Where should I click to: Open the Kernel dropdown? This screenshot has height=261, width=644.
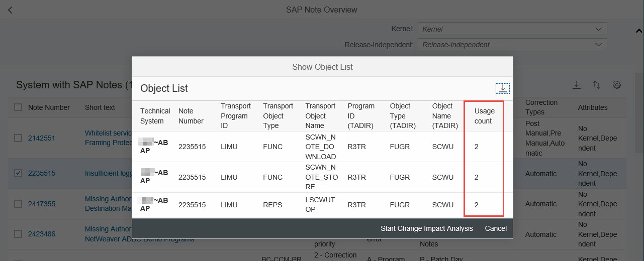click(598, 29)
